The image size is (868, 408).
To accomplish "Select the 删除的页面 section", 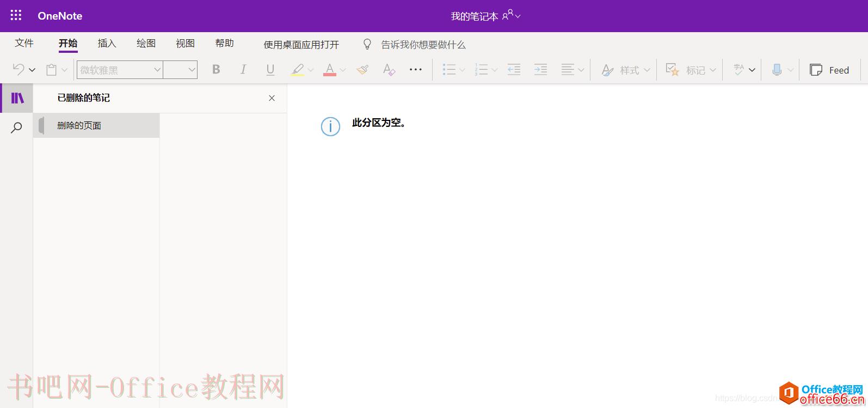I will coord(96,125).
